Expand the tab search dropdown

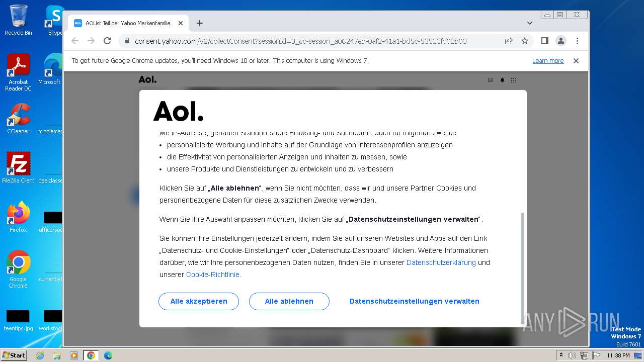tap(530, 23)
